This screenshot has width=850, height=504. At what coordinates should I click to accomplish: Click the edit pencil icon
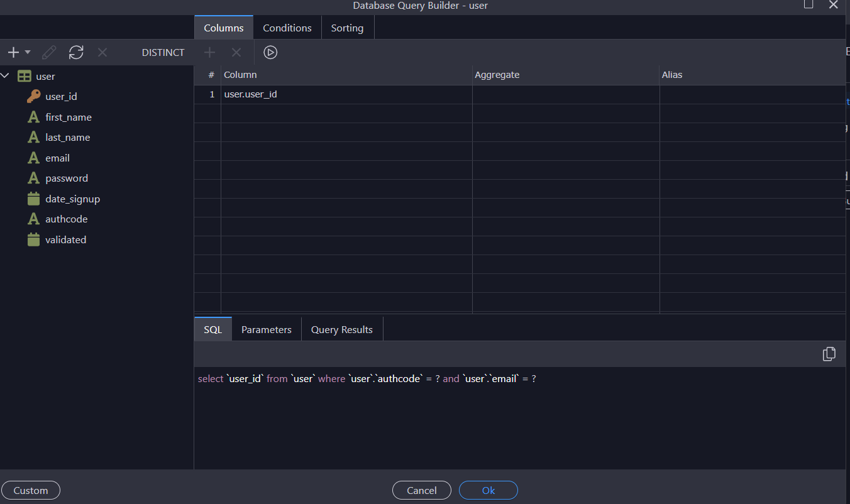(x=48, y=53)
